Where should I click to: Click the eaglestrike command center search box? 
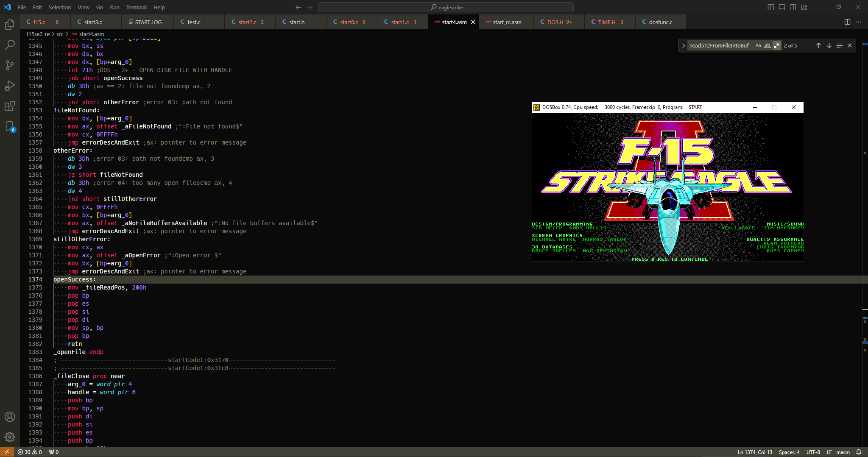tap(446, 7)
